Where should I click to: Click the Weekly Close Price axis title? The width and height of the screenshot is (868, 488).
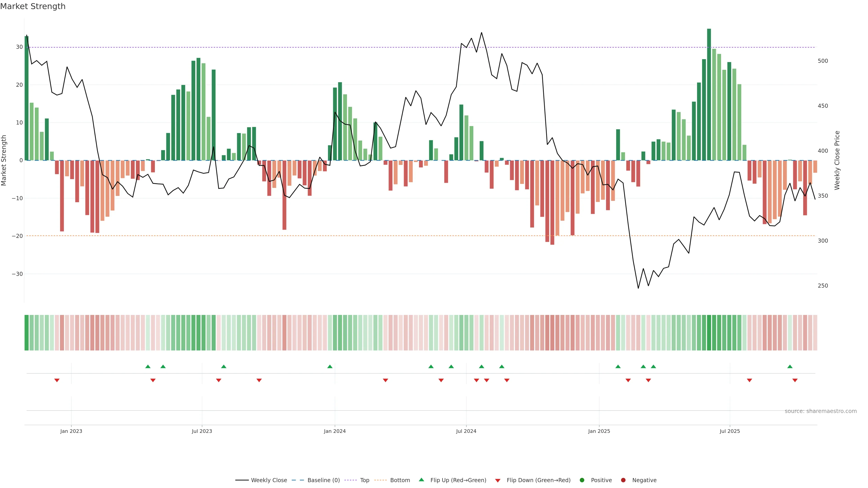point(837,160)
